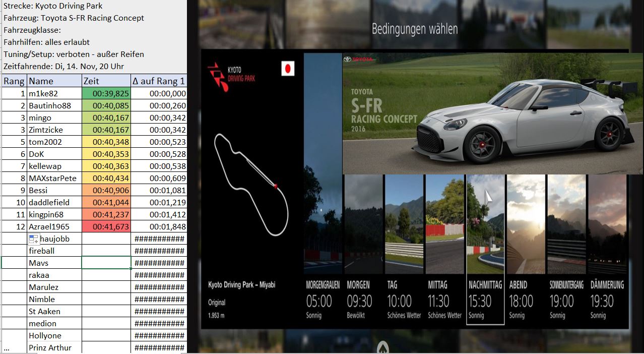Image resolution: width=644 pixels, height=354 pixels.
Task: Click the Fahrzeug: Toyota S-FR Racing Concept line
Action: coord(74,18)
